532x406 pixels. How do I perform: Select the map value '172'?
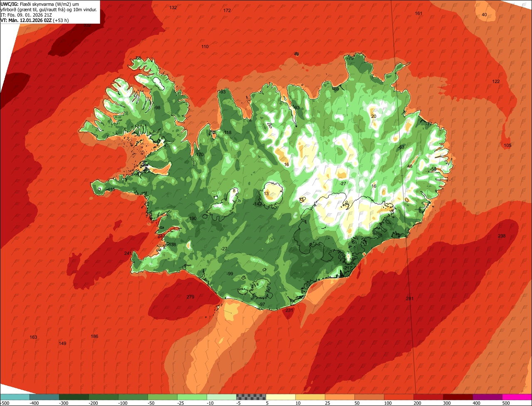point(227,10)
